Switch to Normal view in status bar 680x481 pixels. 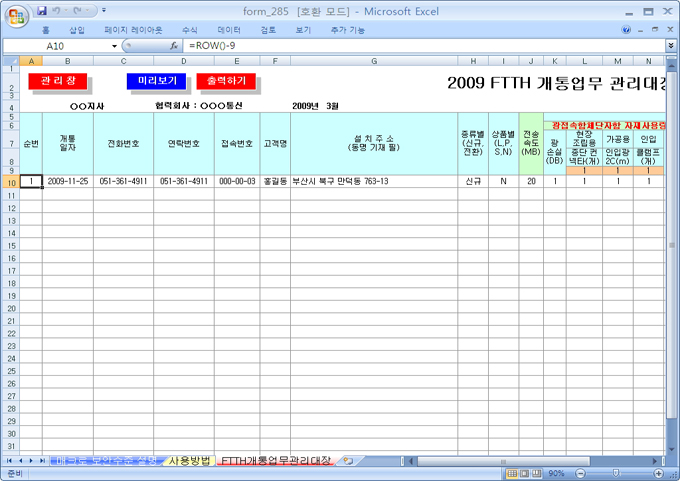[511, 473]
